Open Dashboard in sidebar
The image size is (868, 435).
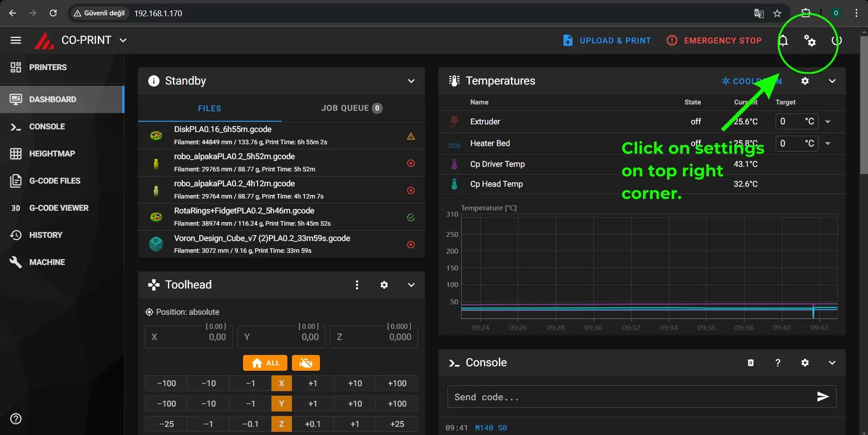point(62,99)
